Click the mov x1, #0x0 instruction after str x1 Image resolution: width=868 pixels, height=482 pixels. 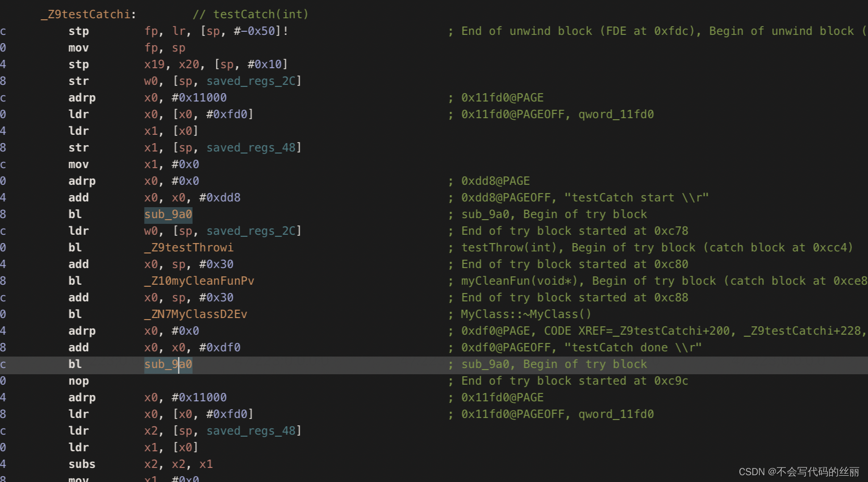click(x=134, y=164)
